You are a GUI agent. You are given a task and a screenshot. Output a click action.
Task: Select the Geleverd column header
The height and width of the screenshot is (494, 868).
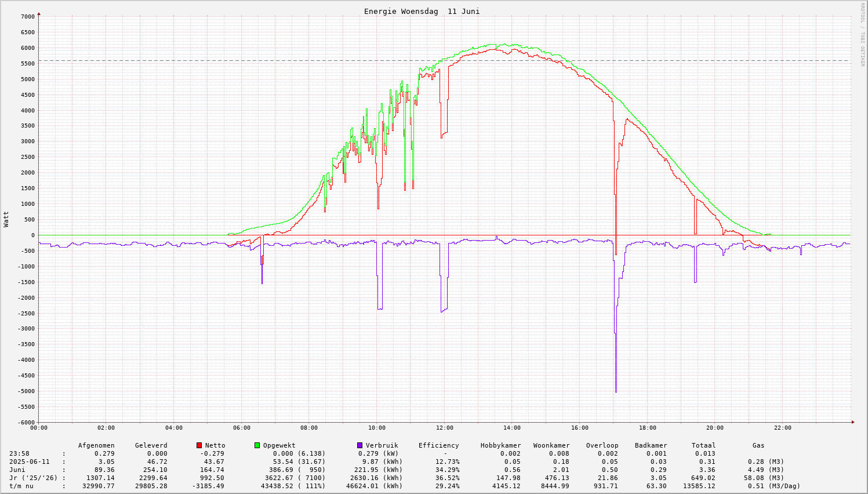151,445
